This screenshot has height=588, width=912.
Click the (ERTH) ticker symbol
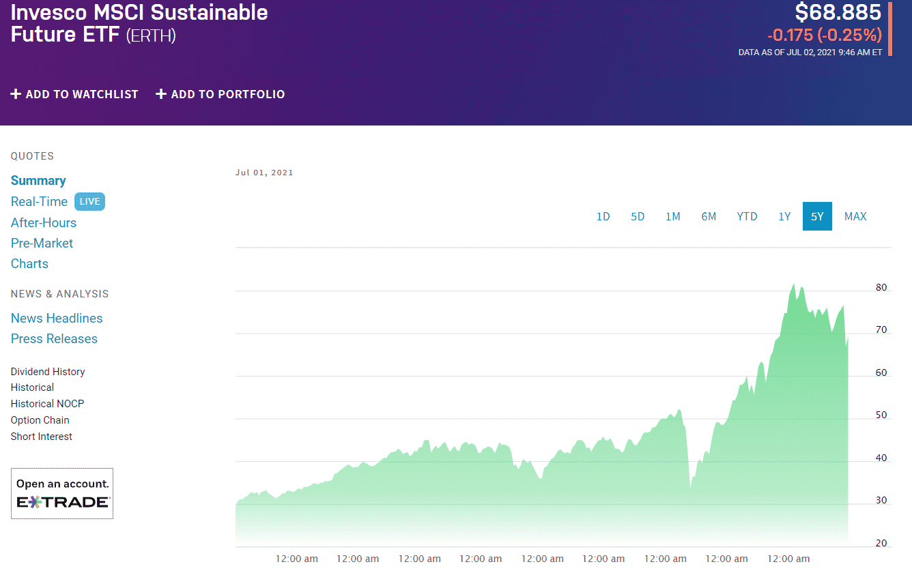pyautogui.click(x=151, y=35)
